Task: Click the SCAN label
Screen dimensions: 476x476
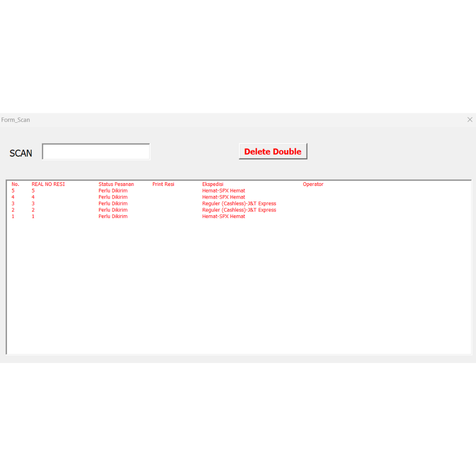Action: pyautogui.click(x=20, y=153)
